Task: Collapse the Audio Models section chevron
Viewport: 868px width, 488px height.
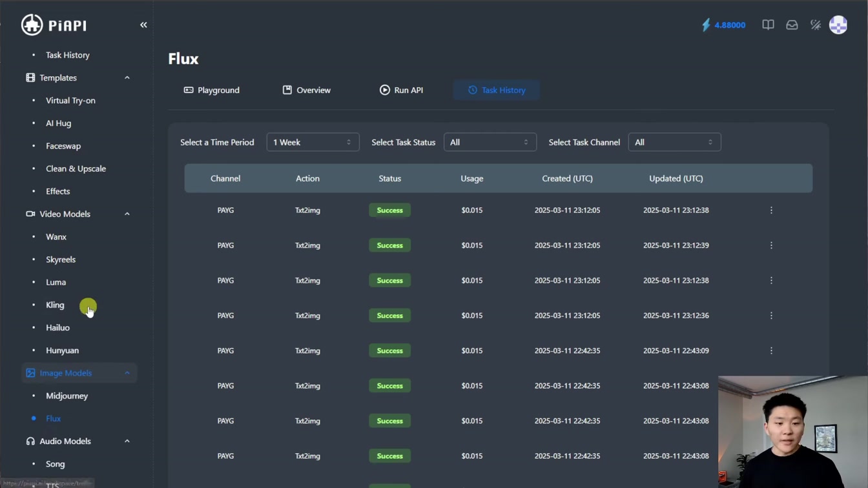Action: [127, 441]
